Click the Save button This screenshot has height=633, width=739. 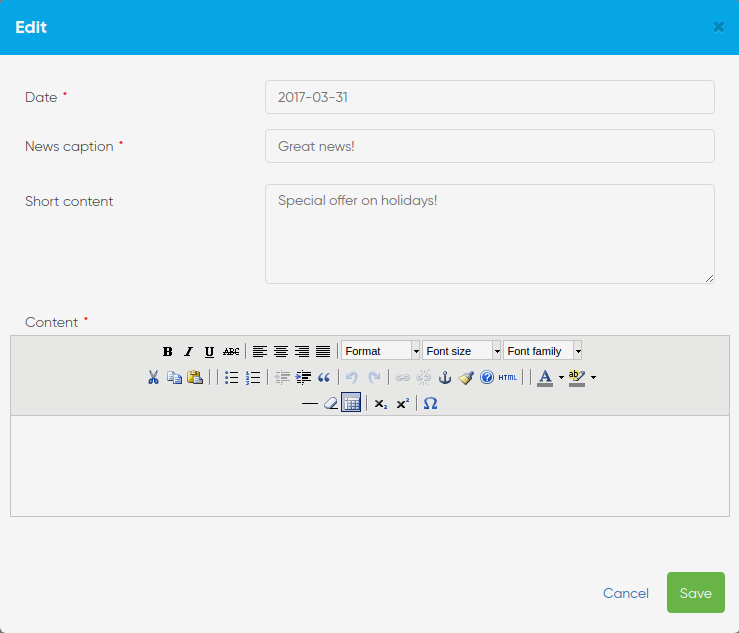click(x=695, y=593)
